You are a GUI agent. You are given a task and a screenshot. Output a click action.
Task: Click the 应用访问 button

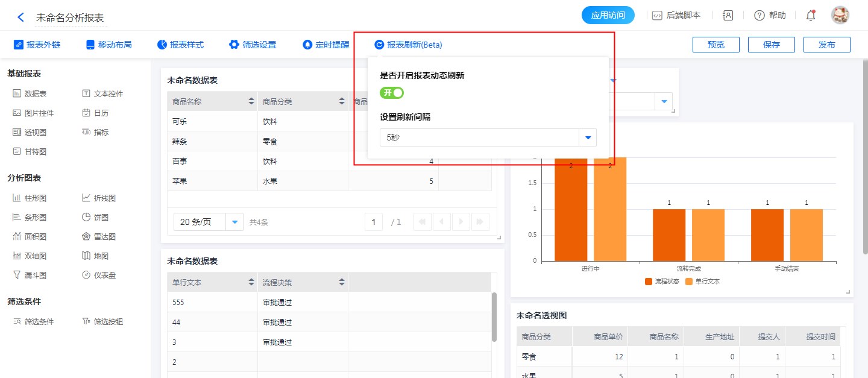pyautogui.click(x=608, y=16)
